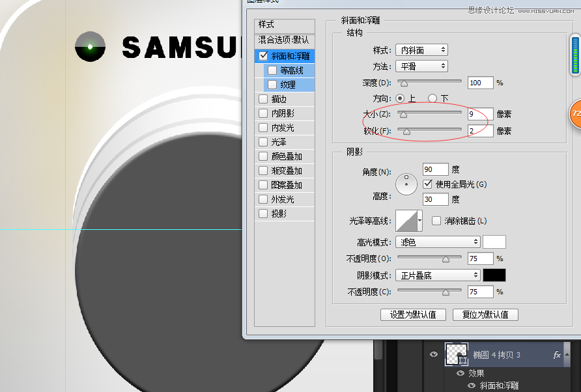Viewport: 581px width, 392px height.
Task: Click the fx icon on 椭圆 4 拷贝 3 layer
Action: tap(556, 355)
